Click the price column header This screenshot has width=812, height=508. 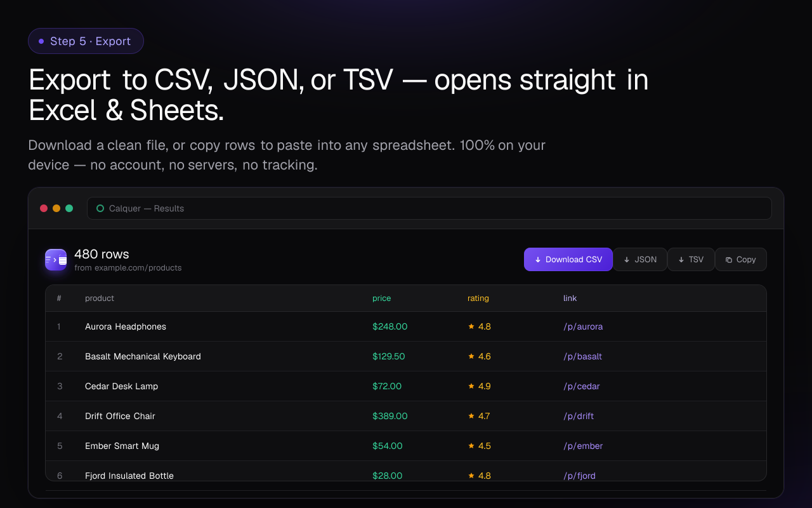click(382, 298)
